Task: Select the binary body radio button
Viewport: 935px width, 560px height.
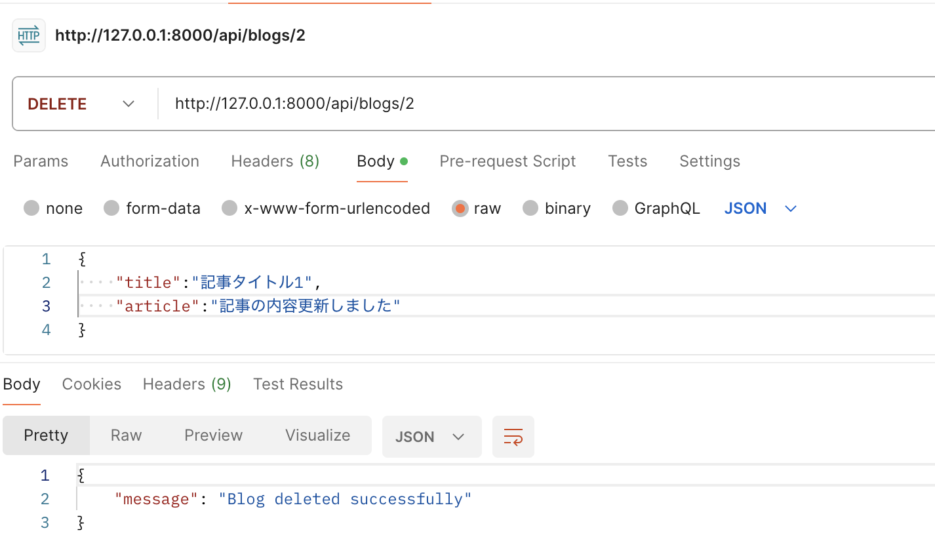Action: [530, 209]
